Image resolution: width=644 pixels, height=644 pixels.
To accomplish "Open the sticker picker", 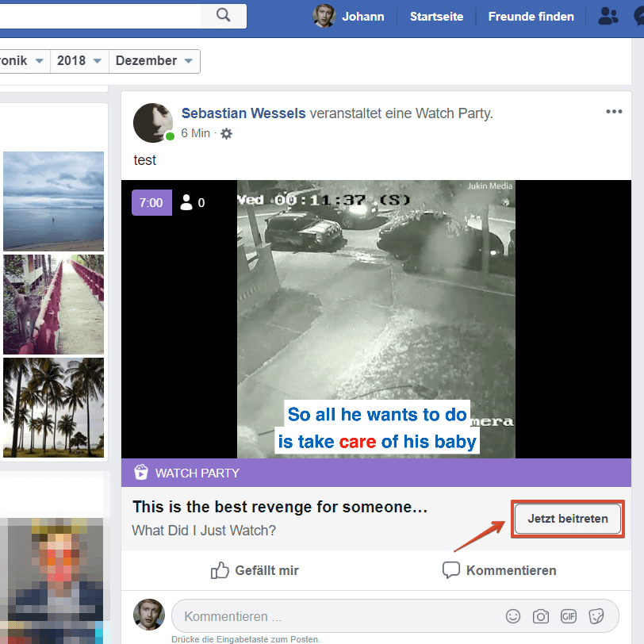I will tap(596, 616).
